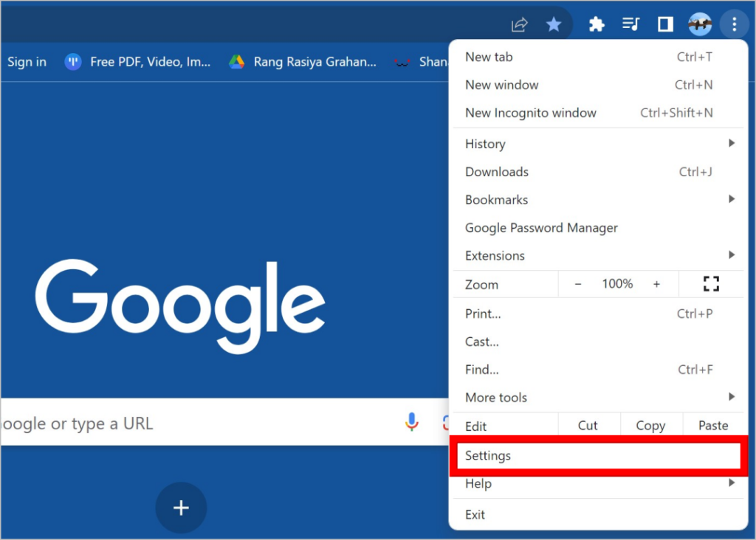Screen dimensions: 756x540
Task: Click the Copy button
Action: 651,426
